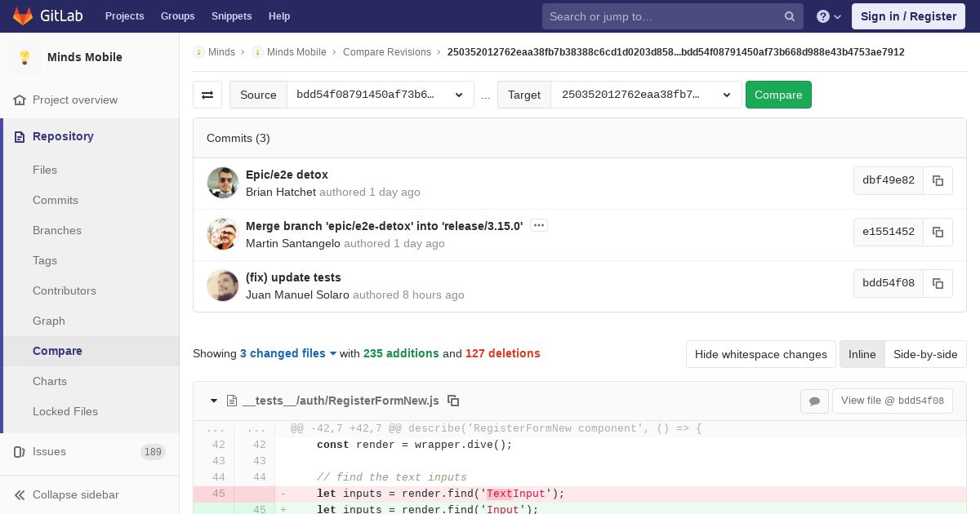Open the Target branch dropdown
The width and height of the screenshot is (980, 514).
[645, 95]
